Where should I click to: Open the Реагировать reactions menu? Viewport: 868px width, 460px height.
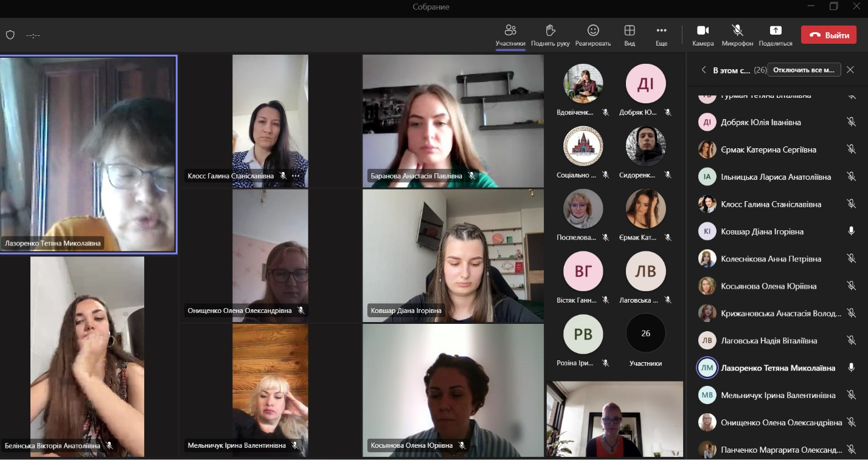(593, 35)
